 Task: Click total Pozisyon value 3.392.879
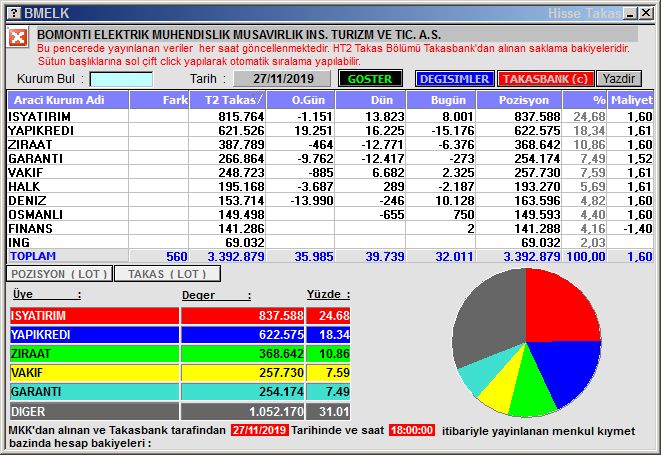[x=532, y=256]
